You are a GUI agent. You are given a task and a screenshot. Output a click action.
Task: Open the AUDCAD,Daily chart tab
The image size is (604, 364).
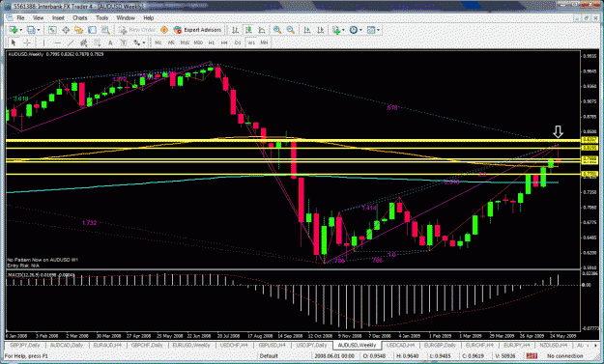(x=67, y=345)
